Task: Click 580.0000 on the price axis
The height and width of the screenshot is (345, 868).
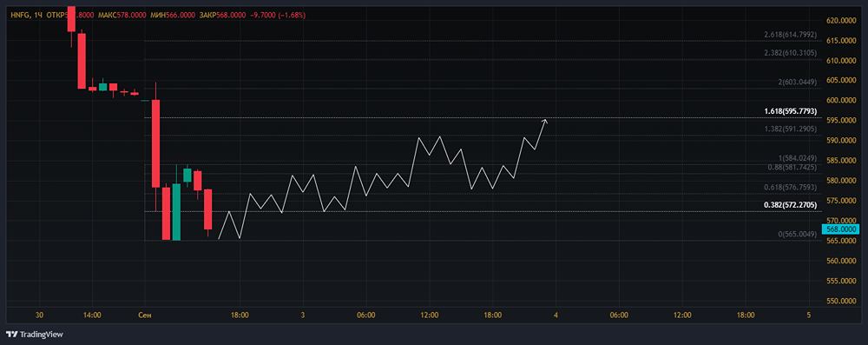Action: [841, 181]
